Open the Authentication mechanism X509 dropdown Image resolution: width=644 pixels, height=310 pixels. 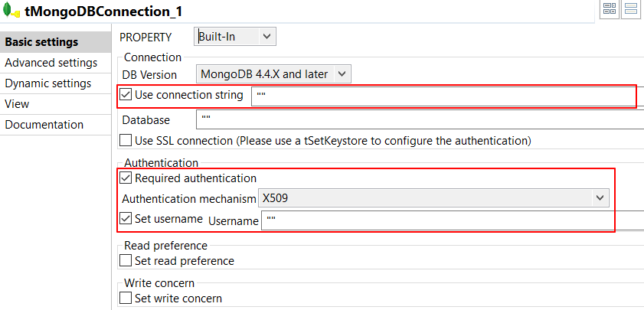point(433,198)
